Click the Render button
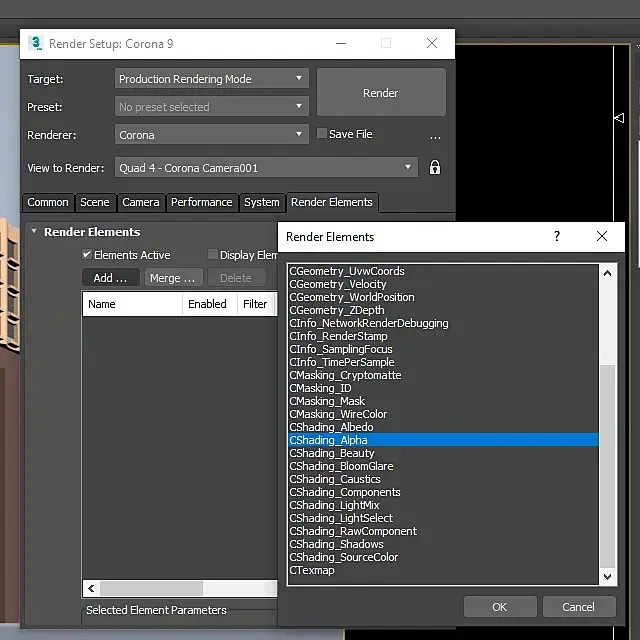 381,93
